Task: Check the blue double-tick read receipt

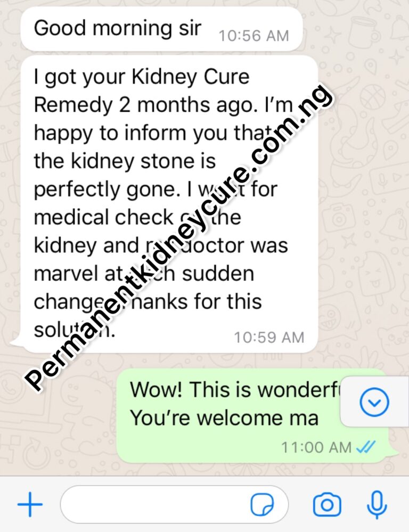Action: point(366,447)
